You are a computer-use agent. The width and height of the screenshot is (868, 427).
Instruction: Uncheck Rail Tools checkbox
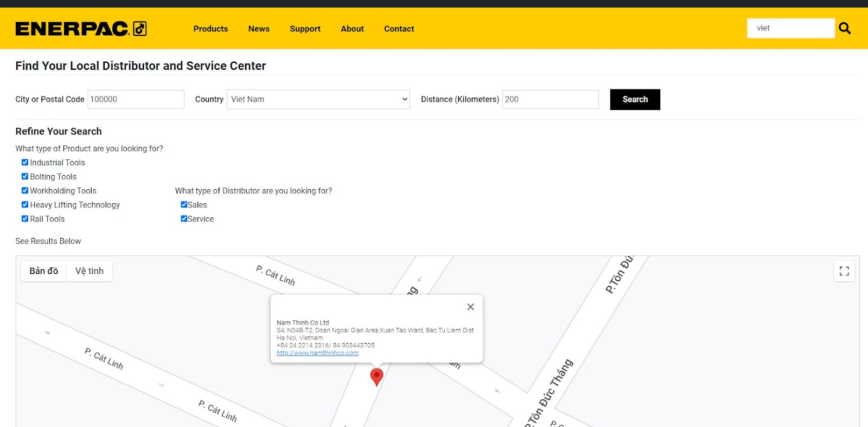pos(25,218)
